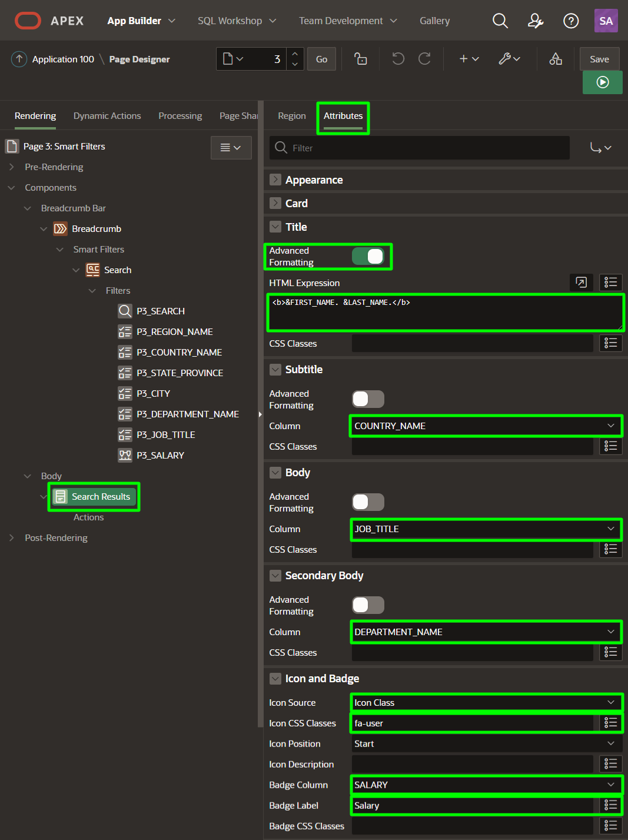Turn on Body Advanced Formatting switch

point(368,502)
